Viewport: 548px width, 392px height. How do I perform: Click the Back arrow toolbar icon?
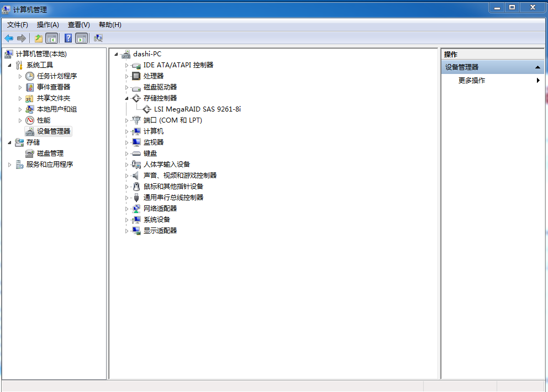(9, 38)
